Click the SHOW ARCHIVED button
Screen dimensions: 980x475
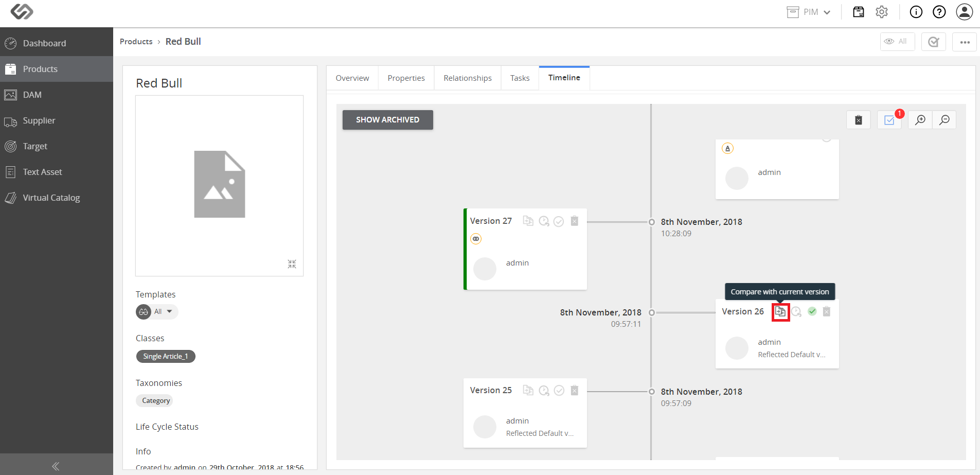point(388,120)
